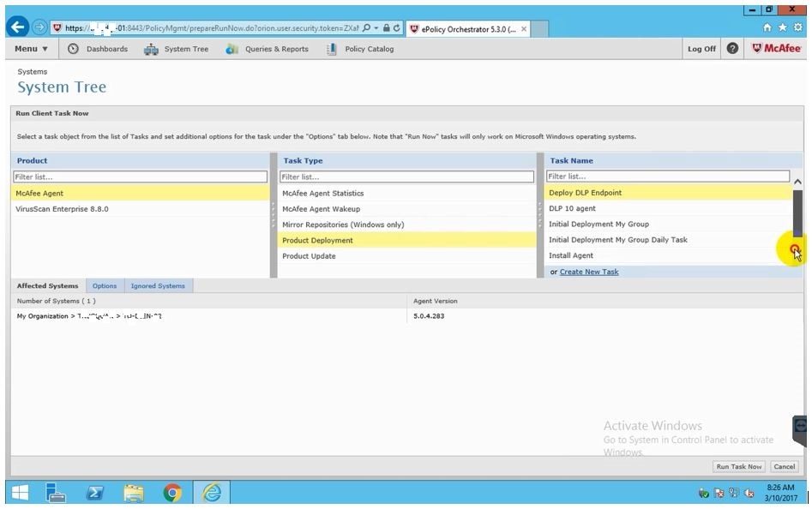Launch Google Chrome from the taskbar
This screenshot has width=812, height=509.
[172, 493]
